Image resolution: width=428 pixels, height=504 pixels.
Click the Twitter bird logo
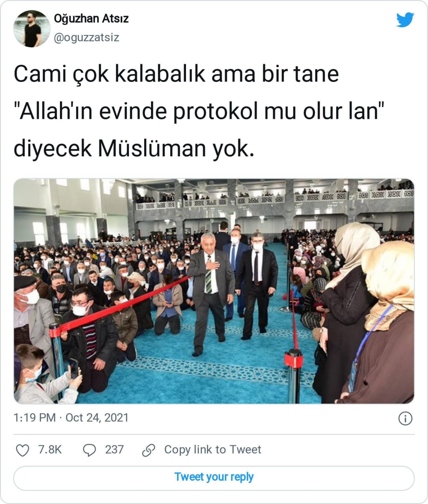tap(405, 20)
